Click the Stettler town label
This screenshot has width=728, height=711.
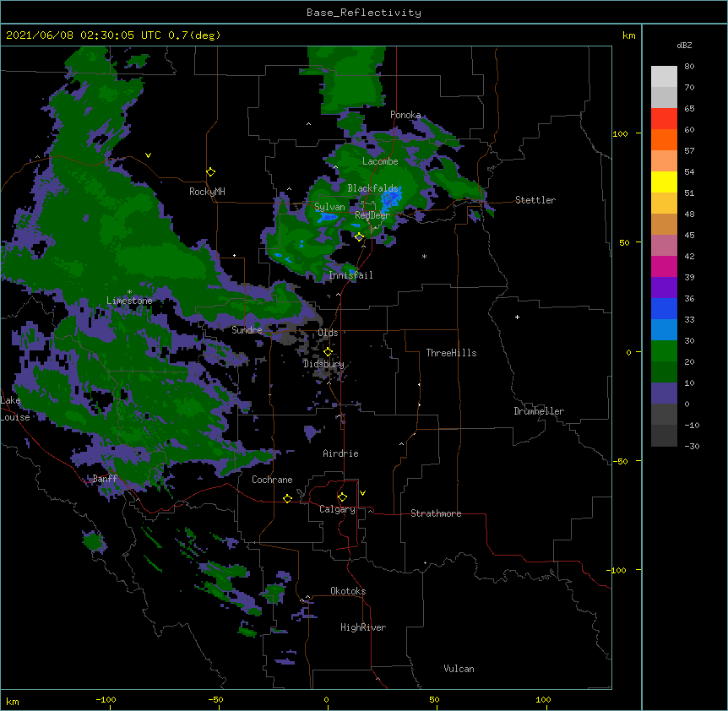click(x=535, y=200)
